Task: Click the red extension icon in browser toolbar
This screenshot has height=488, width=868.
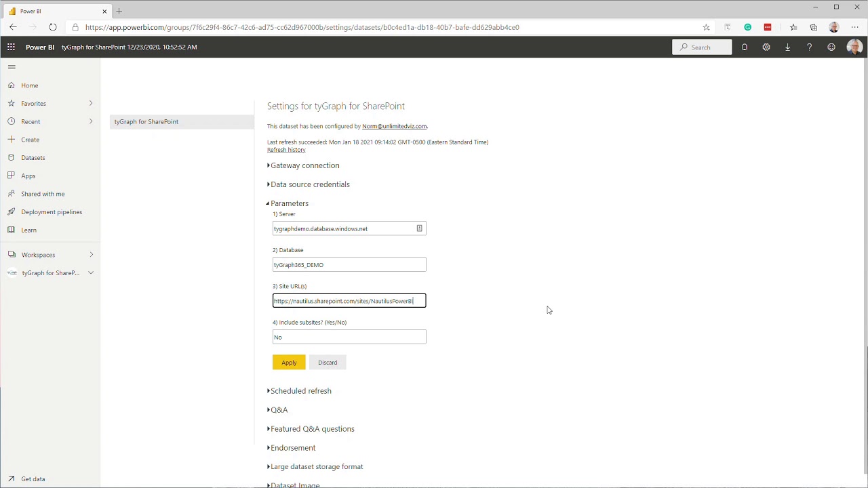Action: click(768, 27)
